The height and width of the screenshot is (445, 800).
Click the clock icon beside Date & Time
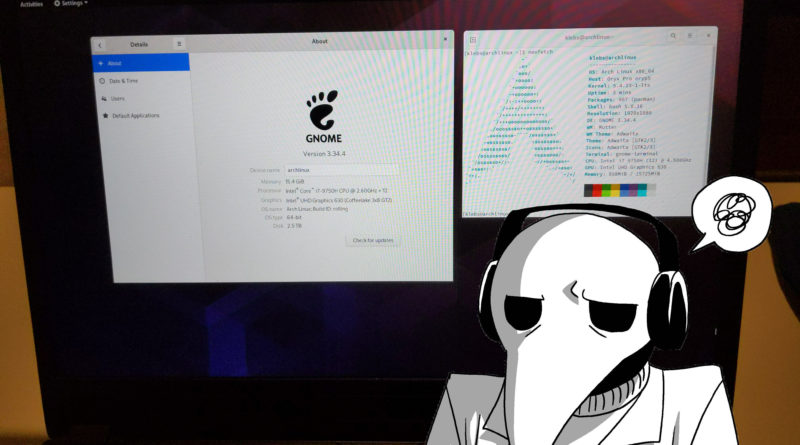pyautogui.click(x=102, y=81)
